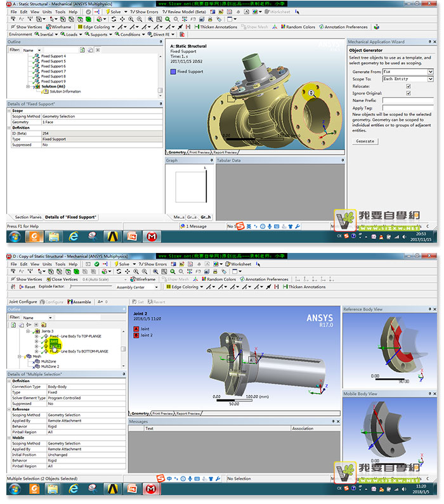Open Help menu in window D

pyautogui.click(x=73, y=264)
